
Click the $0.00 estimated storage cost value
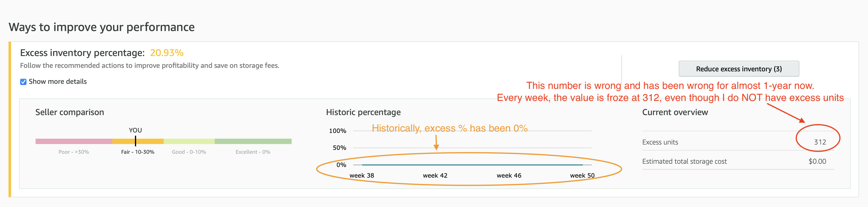pos(817,161)
